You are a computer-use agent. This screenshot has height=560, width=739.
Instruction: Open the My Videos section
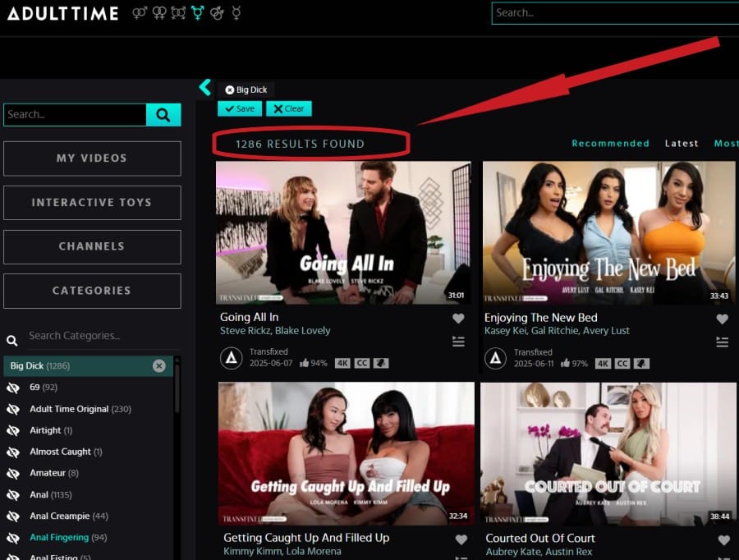click(x=92, y=158)
